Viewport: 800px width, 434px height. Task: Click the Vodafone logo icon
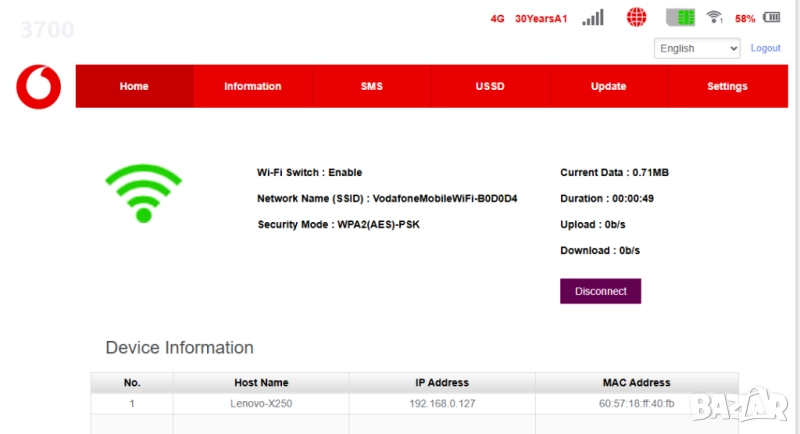(38, 87)
